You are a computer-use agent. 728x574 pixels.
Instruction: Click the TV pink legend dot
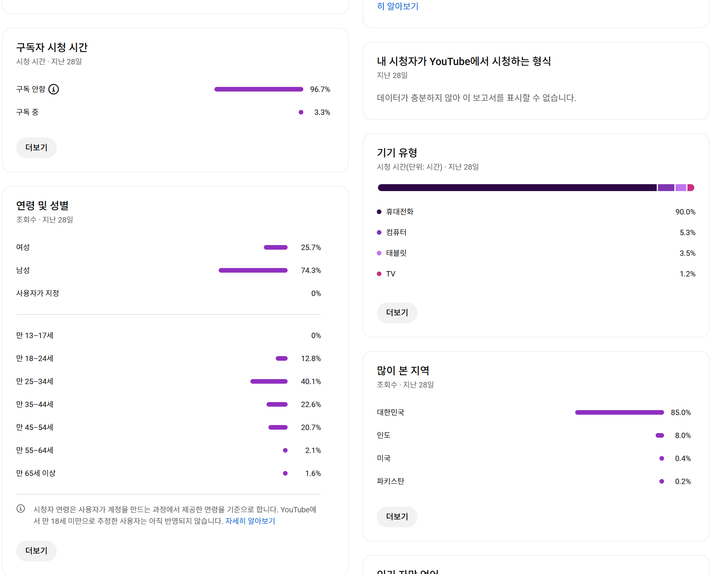pos(379,274)
